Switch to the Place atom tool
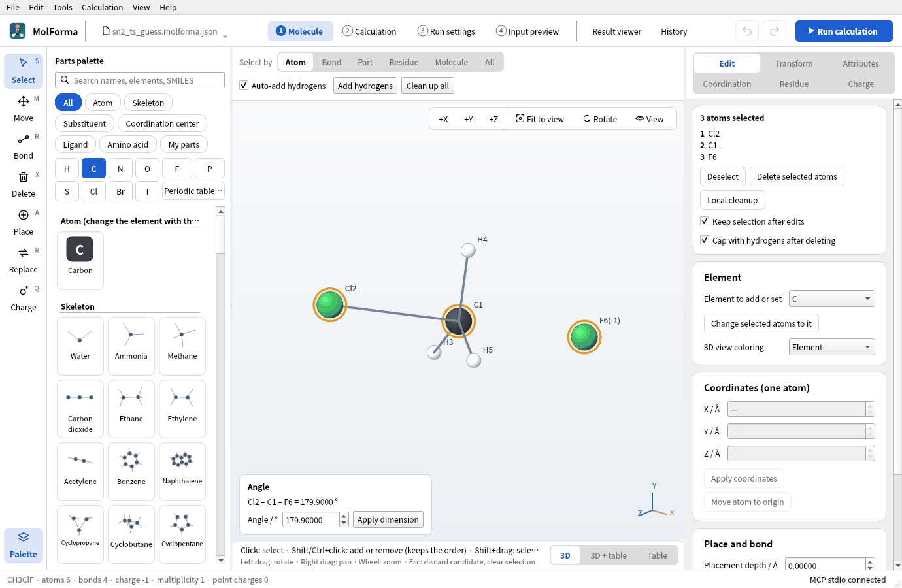 point(24,222)
